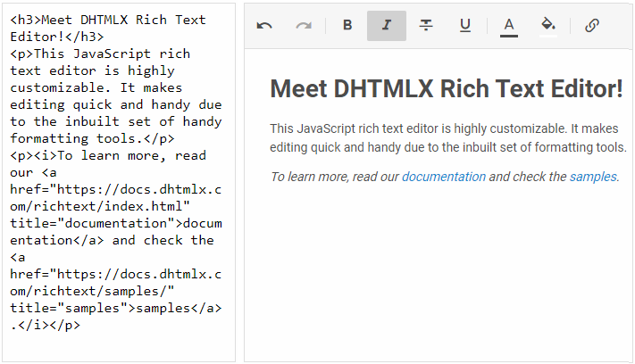Toggle Underline formatting button
635x364 pixels.
[x=465, y=26]
